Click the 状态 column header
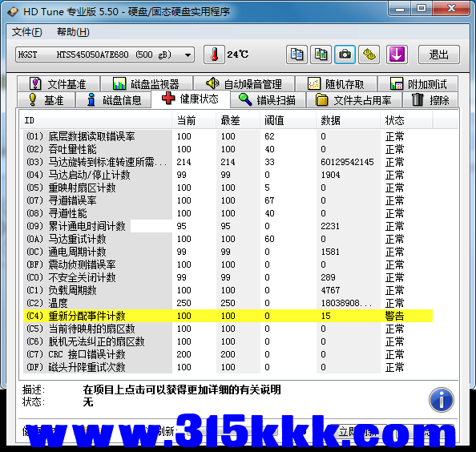 click(406, 120)
